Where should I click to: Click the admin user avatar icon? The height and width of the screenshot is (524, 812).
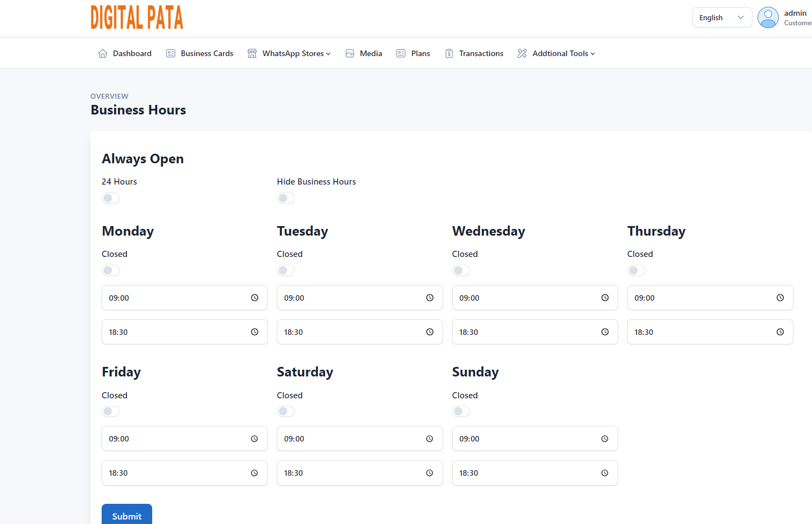tap(768, 17)
